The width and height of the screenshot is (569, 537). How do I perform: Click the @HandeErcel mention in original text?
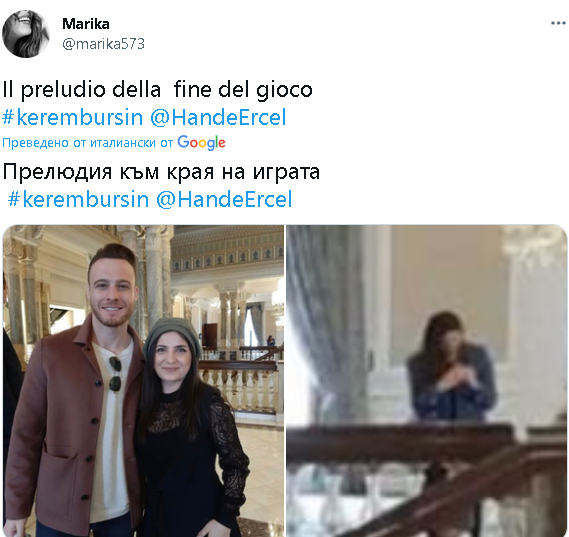tap(218, 117)
